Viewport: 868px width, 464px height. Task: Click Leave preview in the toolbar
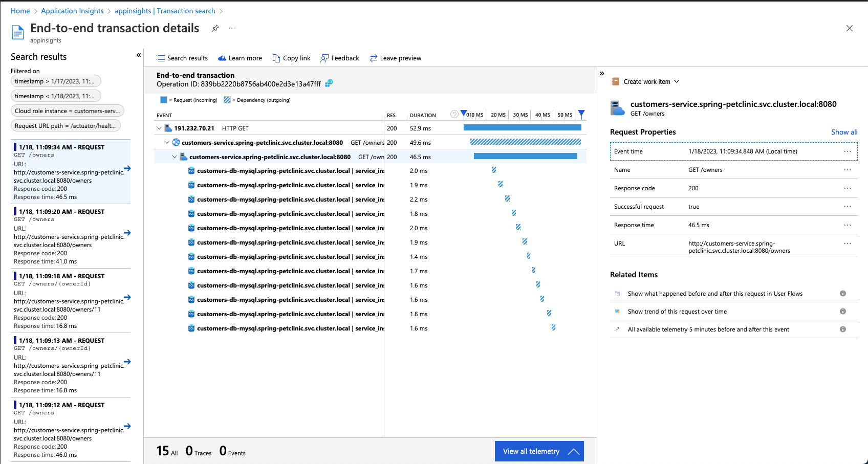point(396,58)
